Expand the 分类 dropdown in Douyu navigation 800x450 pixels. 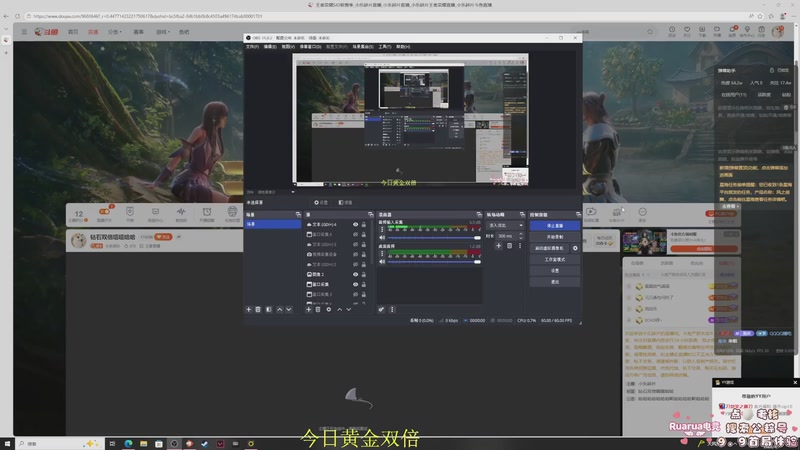tap(115, 32)
